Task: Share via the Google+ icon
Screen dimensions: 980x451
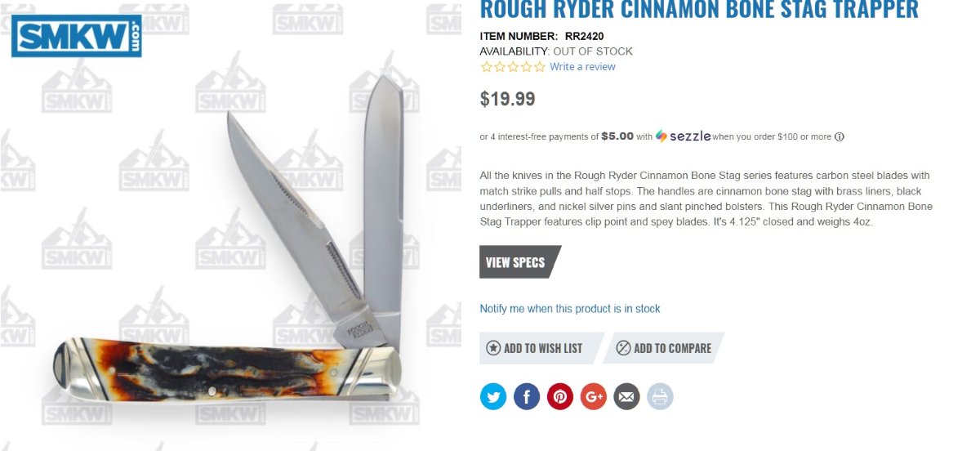Action: click(x=594, y=397)
